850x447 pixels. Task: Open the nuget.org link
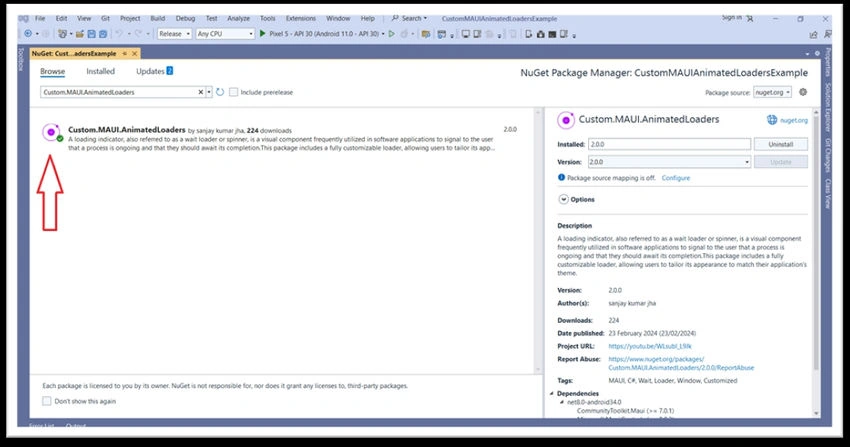pos(794,120)
